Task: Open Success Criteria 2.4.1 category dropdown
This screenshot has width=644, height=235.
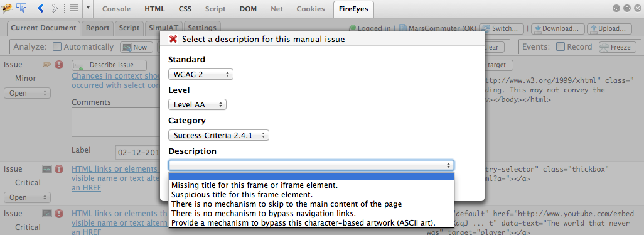Action: (218, 135)
